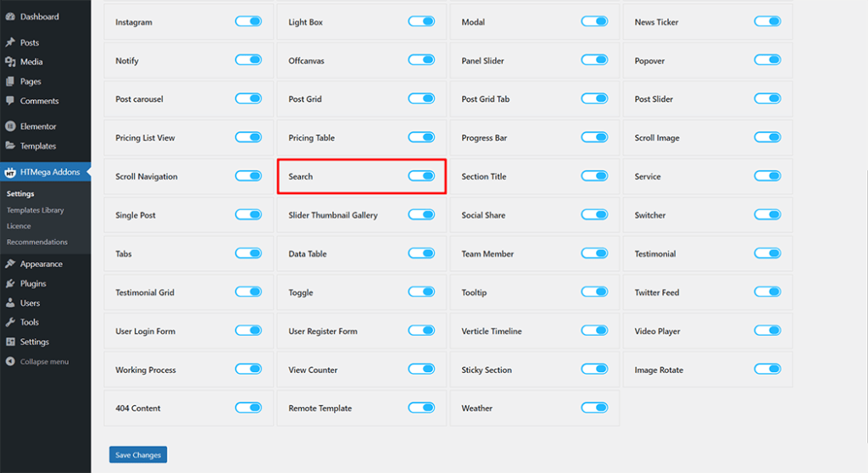Disable the Remote Template toggle
This screenshot has width=868, height=473.
point(421,408)
